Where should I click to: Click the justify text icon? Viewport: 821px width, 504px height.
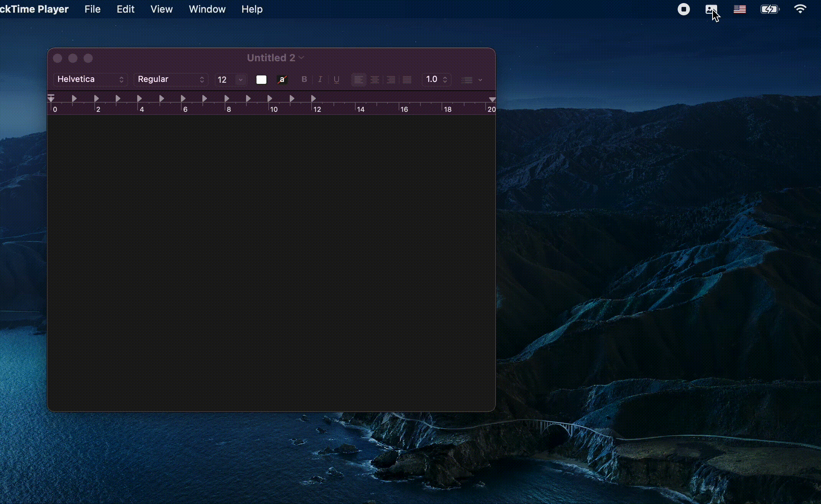click(407, 80)
